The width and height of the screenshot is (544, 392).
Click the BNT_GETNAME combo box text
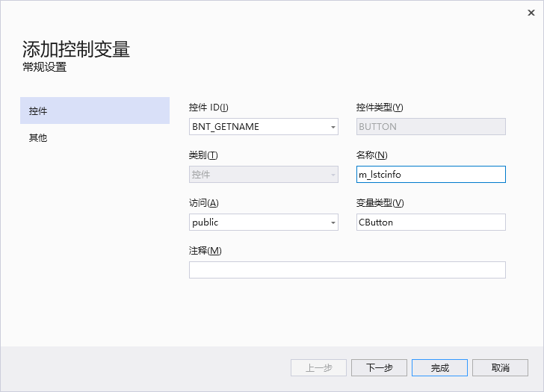coord(226,127)
